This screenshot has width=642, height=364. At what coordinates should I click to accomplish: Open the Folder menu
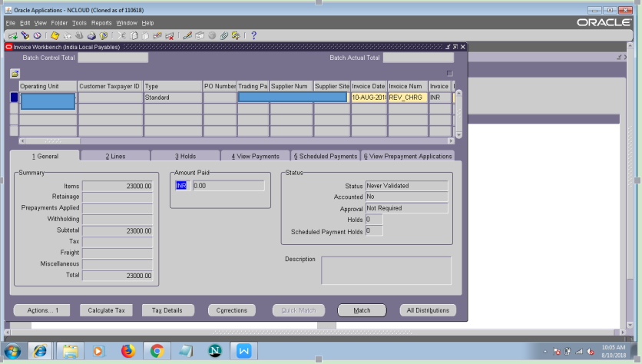pyautogui.click(x=59, y=23)
